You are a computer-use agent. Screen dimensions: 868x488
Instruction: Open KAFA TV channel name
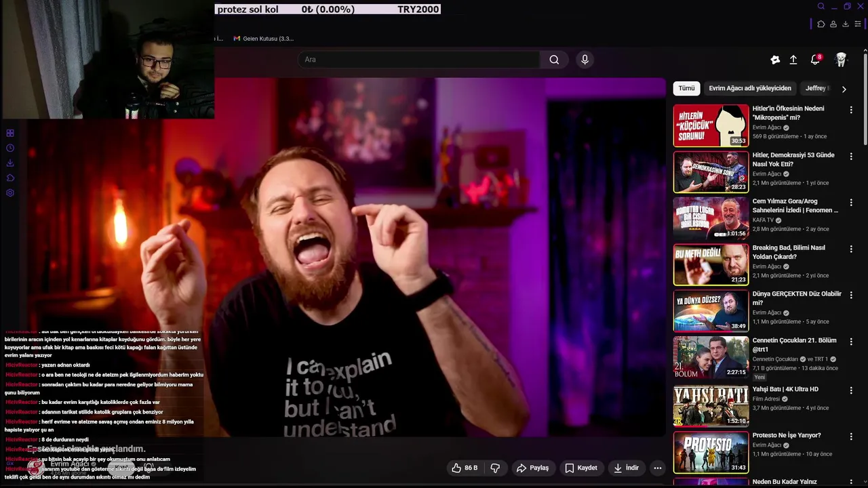pos(763,220)
